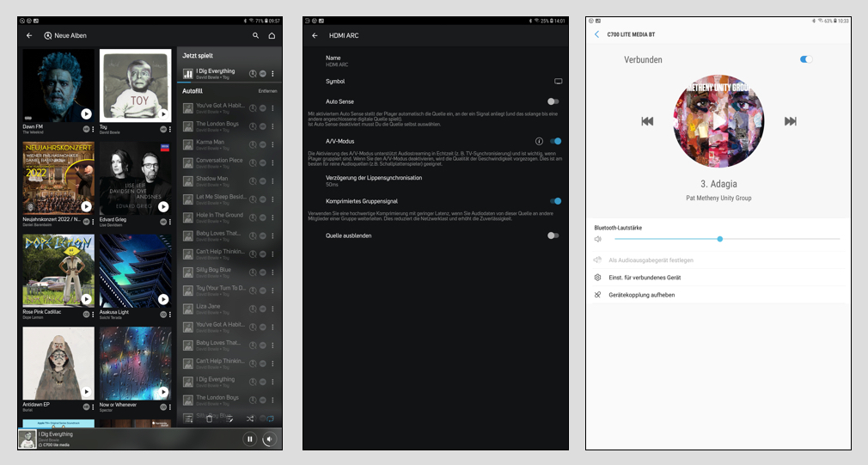868x465 pixels.
Task: Play the Neujahrskonzert 2022 album
Action: (86, 206)
